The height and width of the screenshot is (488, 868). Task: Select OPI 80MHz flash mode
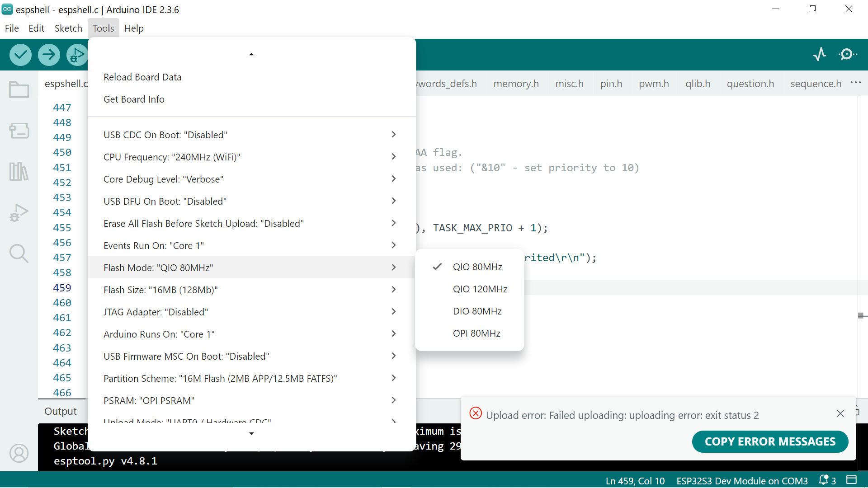point(476,333)
